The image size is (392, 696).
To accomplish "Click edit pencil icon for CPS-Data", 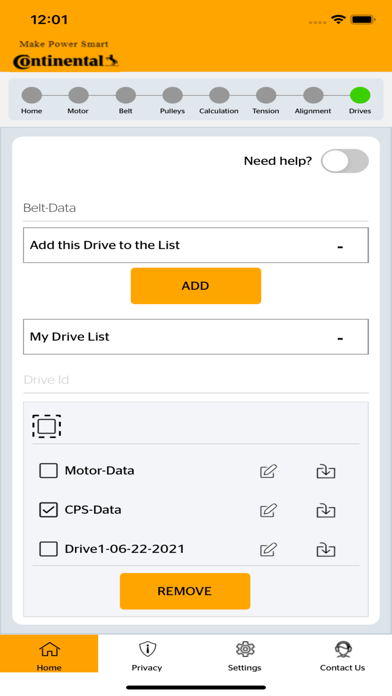I will [269, 510].
